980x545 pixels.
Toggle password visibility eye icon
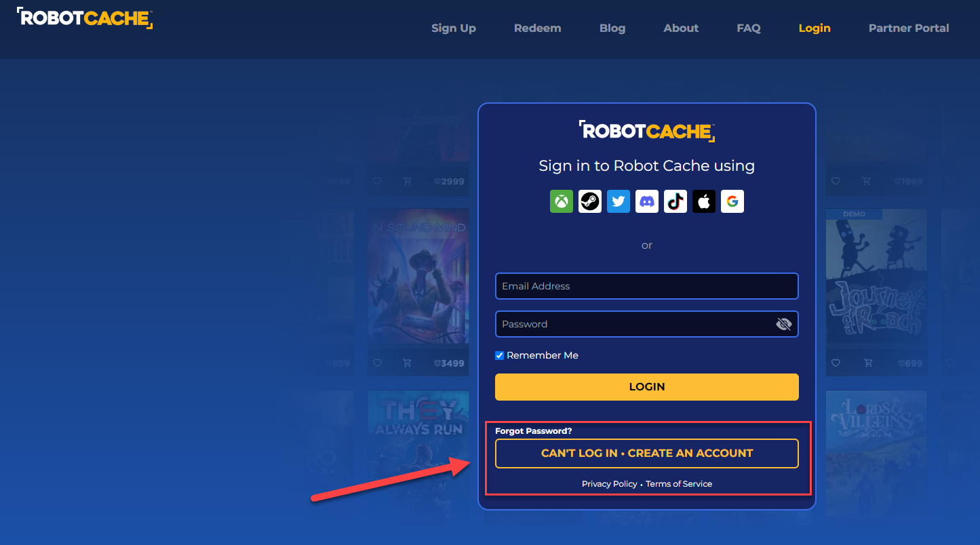(x=783, y=324)
